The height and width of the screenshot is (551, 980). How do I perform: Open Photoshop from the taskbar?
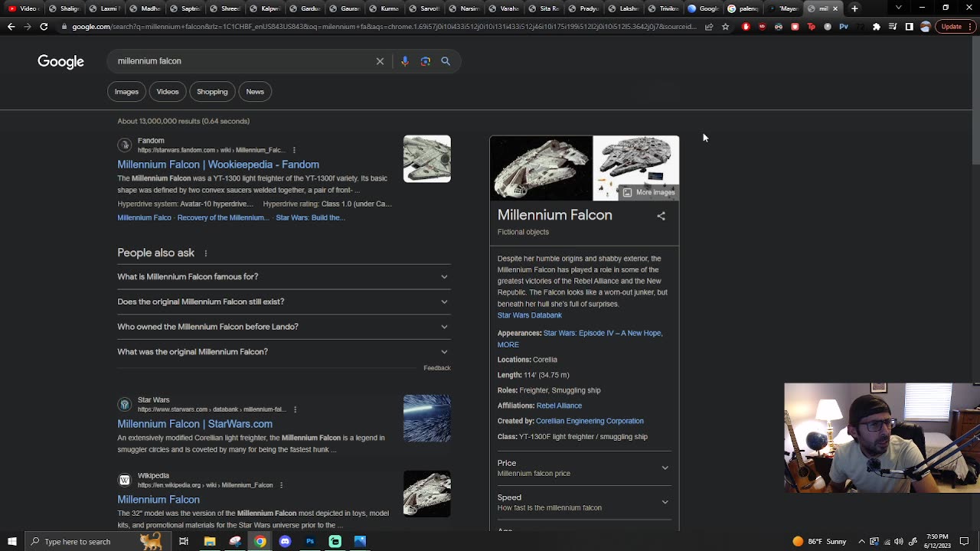pyautogui.click(x=310, y=542)
